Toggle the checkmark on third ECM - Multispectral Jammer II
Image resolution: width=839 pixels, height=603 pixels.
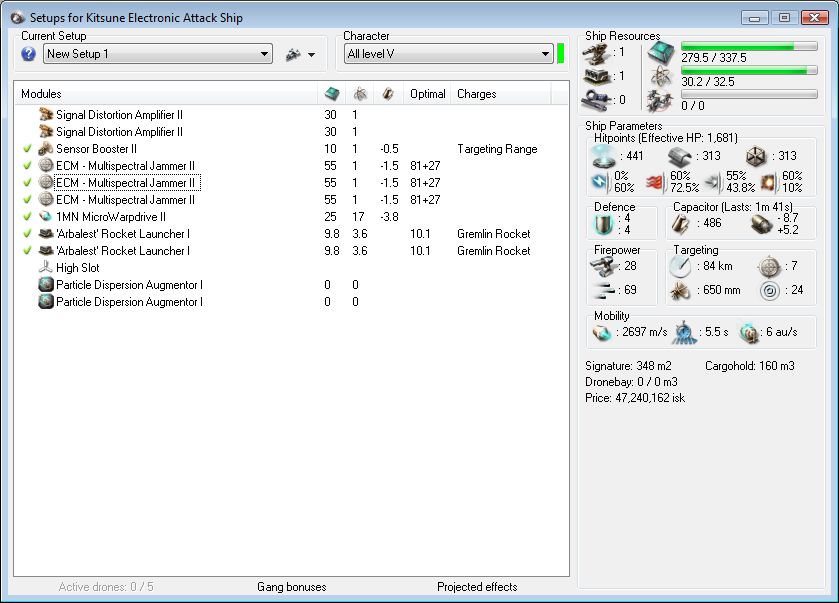point(27,200)
